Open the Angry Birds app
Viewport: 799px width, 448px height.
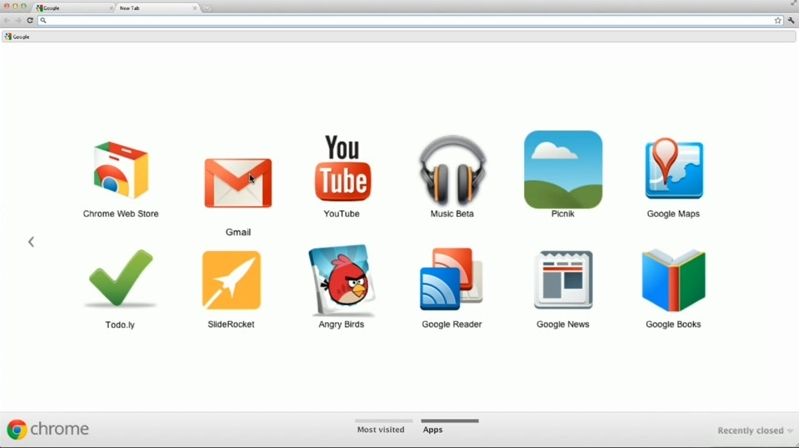[x=342, y=279]
